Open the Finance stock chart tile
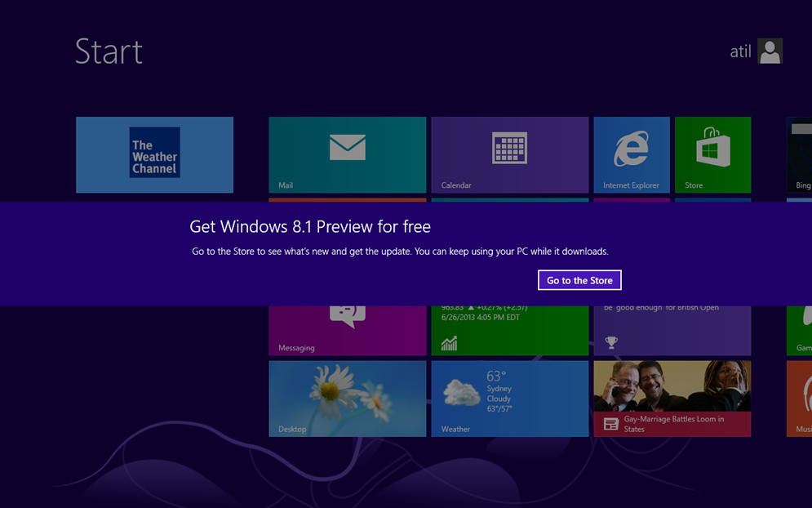This screenshot has height=508, width=812. click(510, 331)
